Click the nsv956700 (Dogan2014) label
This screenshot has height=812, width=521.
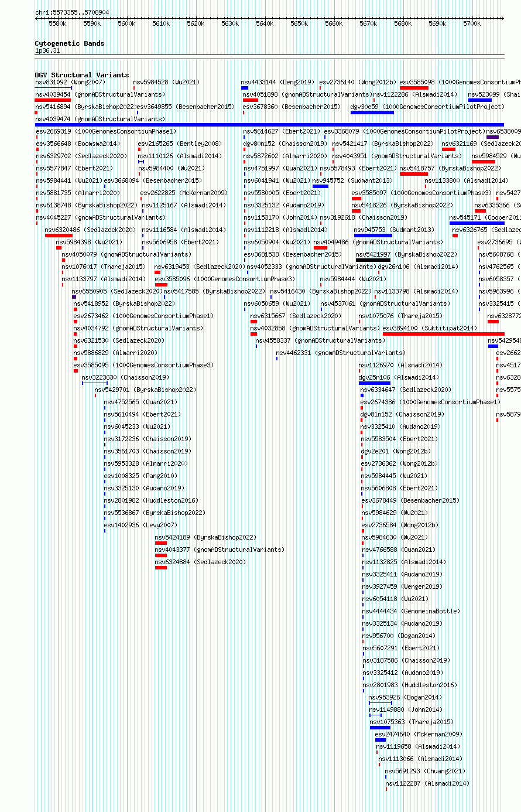(x=399, y=636)
